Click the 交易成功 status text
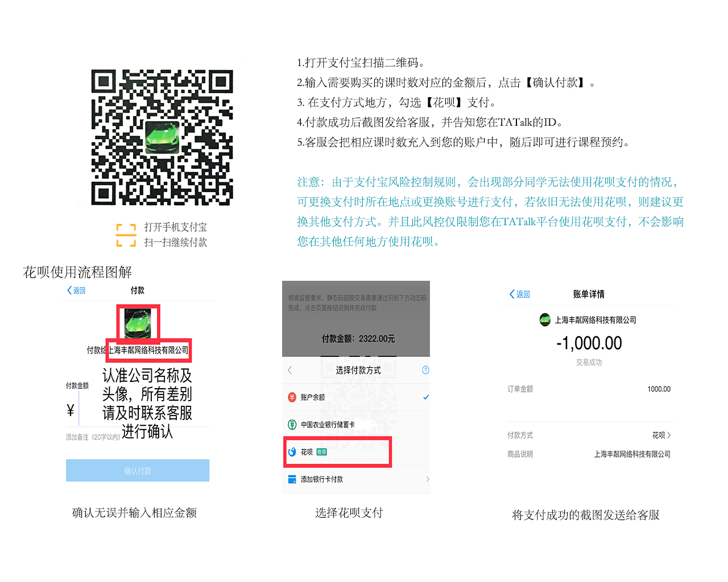This screenshot has width=728, height=582. click(x=589, y=363)
